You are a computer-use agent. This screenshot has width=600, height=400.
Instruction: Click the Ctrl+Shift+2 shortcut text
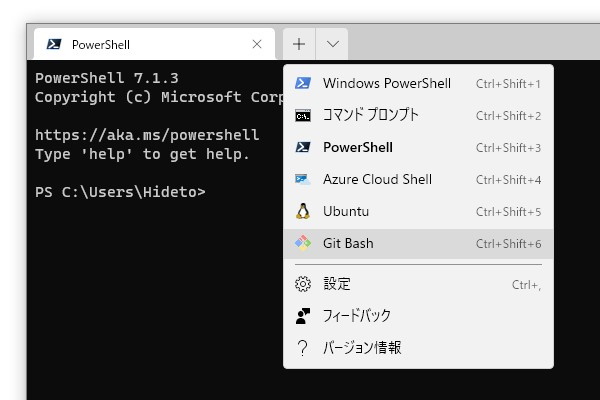(509, 116)
